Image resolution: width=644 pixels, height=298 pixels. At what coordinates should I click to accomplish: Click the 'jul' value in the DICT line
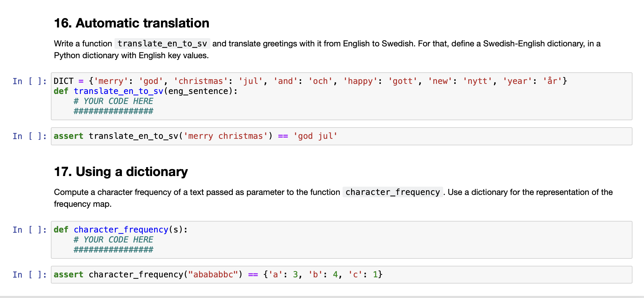pos(251,81)
